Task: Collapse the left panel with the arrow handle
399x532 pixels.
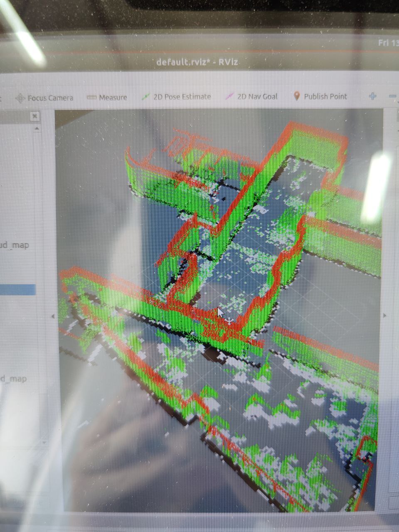Action: tap(53, 316)
